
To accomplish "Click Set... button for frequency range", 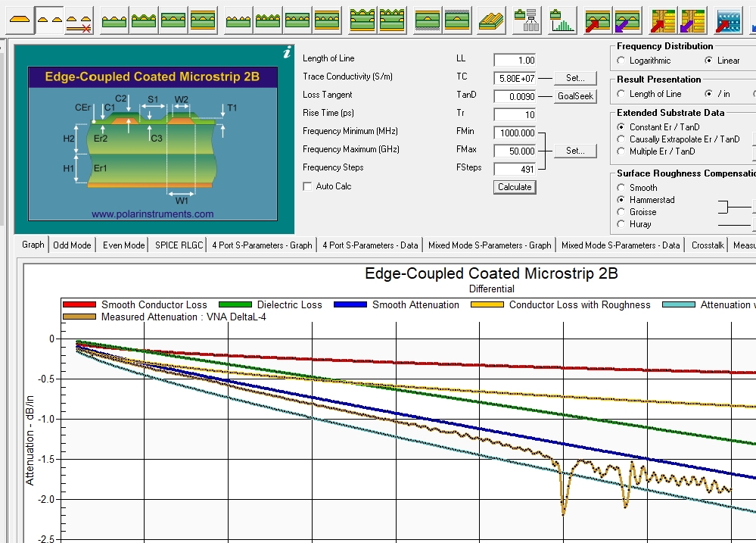I will pos(575,151).
